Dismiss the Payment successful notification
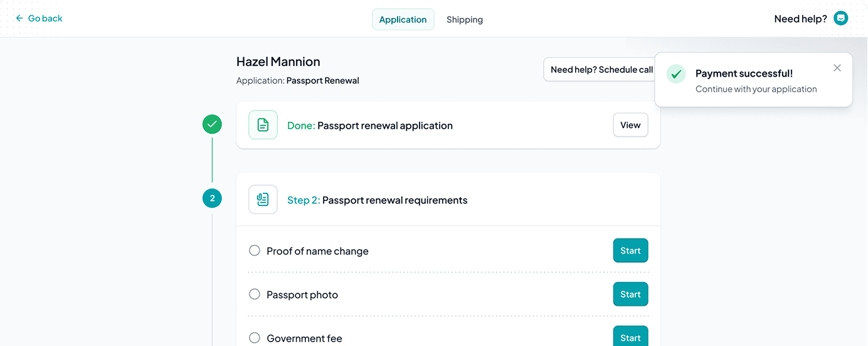Image resolution: width=868 pixels, height=346 pixels. pyautogui.click(x=837, y=68)
